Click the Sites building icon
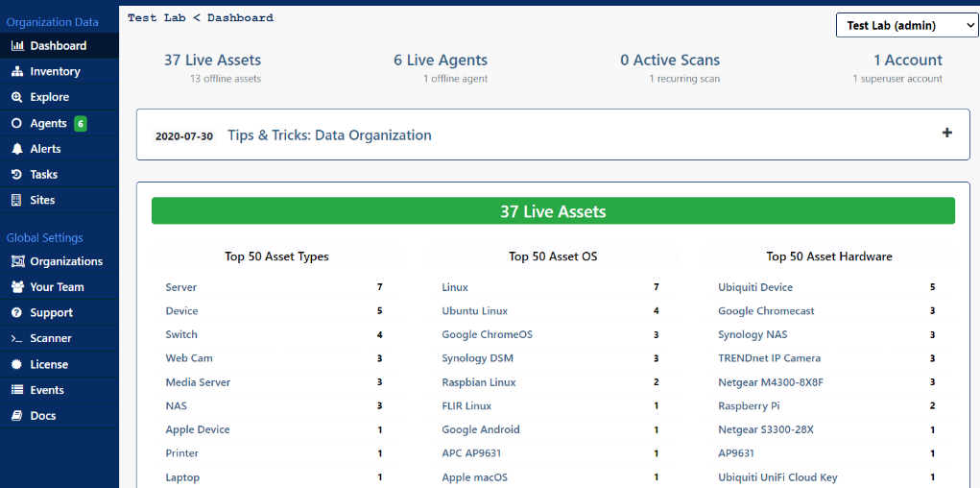The height and width of the screenshot is (488, 980). [x=17, y=200]
